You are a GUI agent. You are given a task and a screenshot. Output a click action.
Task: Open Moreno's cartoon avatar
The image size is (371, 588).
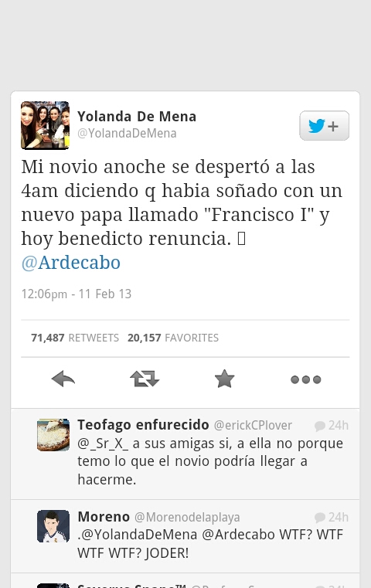point(53,526)
